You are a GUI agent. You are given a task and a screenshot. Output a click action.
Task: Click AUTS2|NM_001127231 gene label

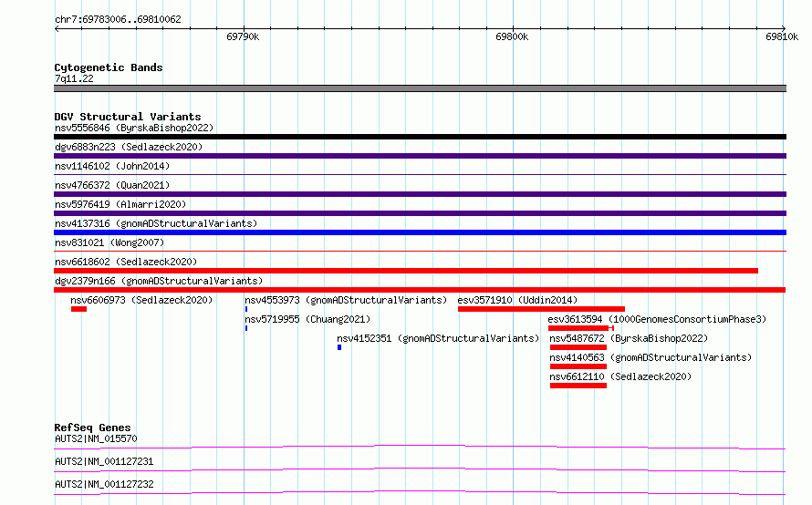(104, 461)
